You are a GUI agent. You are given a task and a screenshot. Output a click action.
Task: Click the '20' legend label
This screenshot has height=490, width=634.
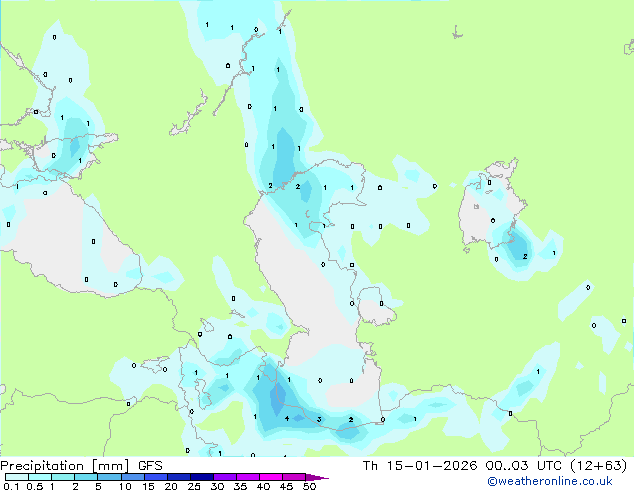(x=171, y=486)
